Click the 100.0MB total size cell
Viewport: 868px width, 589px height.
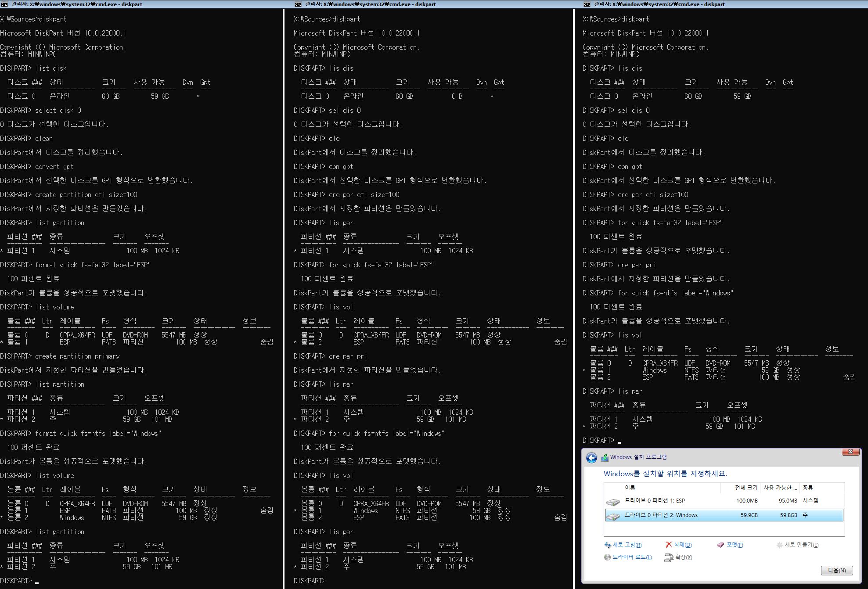coord(747,501)
